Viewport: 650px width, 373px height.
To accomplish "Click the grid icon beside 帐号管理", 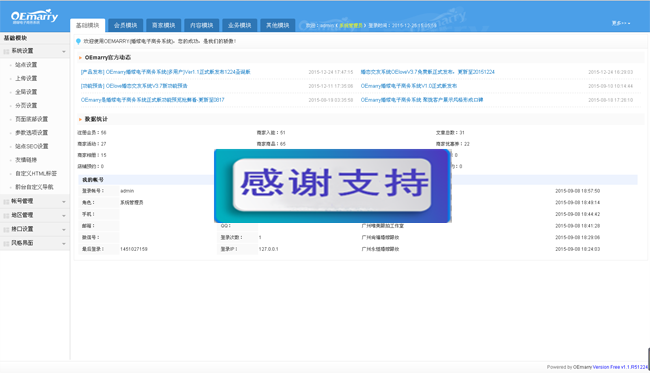I will (x=6, y=201).
